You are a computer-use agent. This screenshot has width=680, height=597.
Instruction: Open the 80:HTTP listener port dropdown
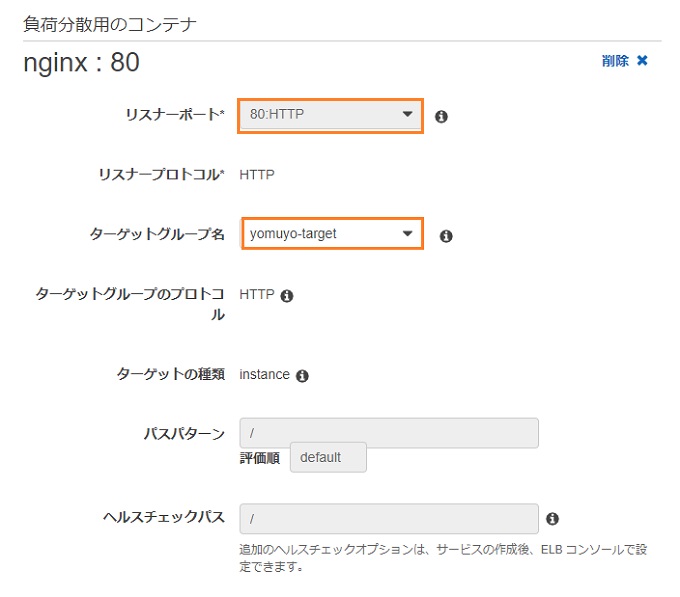point(330,116)
